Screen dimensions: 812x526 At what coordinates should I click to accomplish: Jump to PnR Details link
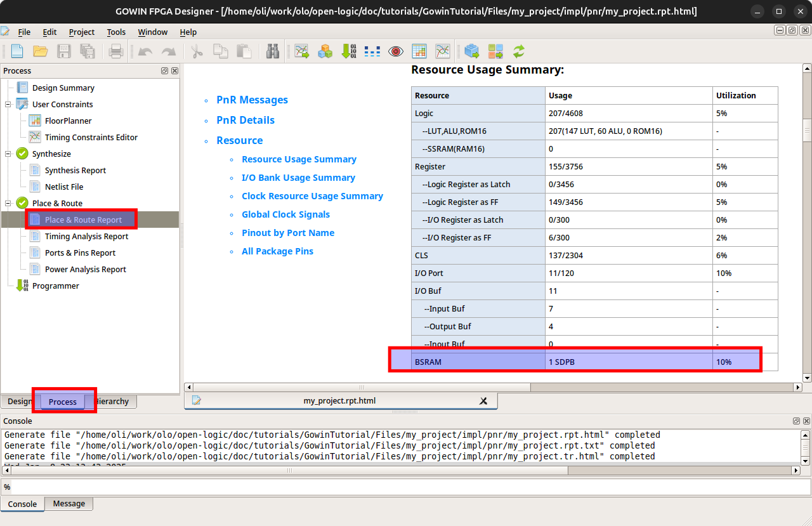[246, 120]
